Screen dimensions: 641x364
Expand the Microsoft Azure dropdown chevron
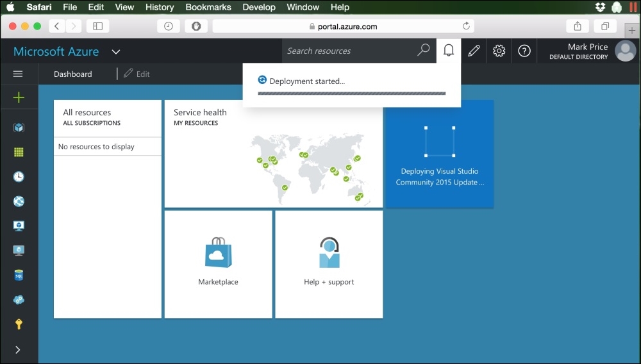116,52
